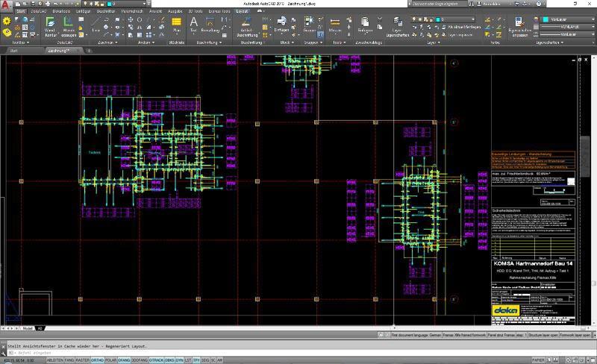
Task: Switch to the Start document tab
Action: [x=13, y=51]
